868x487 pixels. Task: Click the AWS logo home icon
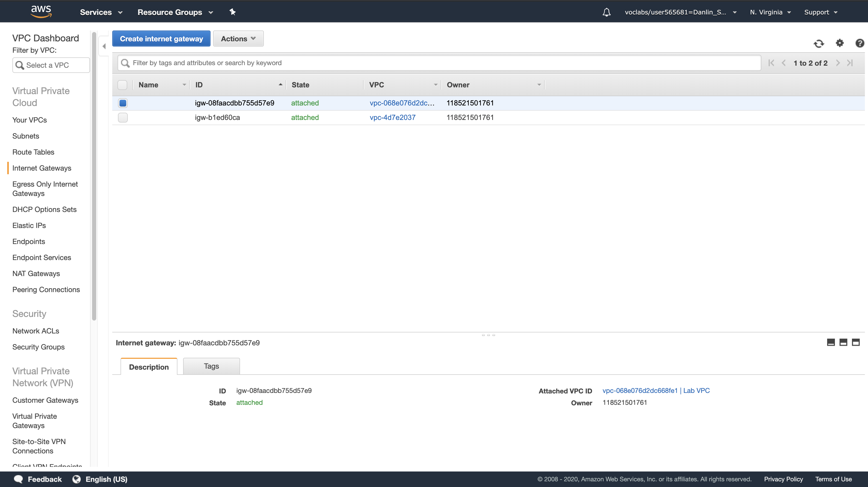[41, 11]
